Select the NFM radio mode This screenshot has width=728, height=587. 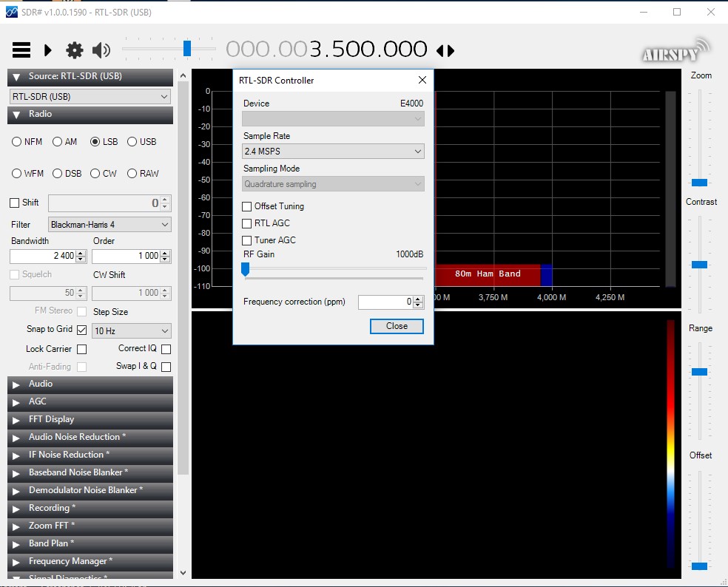pos(27,141)
